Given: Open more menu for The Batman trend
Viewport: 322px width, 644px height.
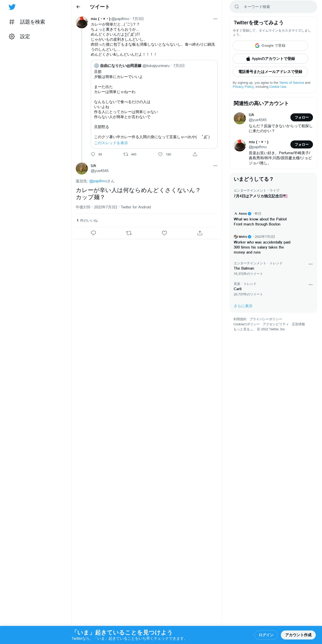Looking at the screenshot, I should point(310,264).
